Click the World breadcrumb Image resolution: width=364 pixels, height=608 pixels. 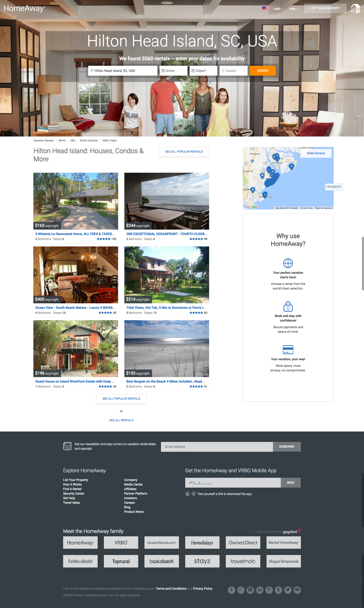(62, 140)
